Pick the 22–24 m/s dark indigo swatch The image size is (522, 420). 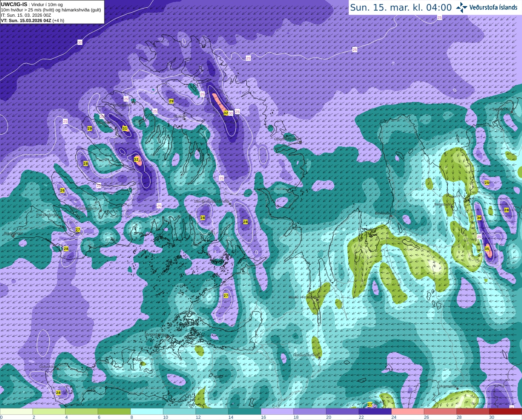coord(375,411)
